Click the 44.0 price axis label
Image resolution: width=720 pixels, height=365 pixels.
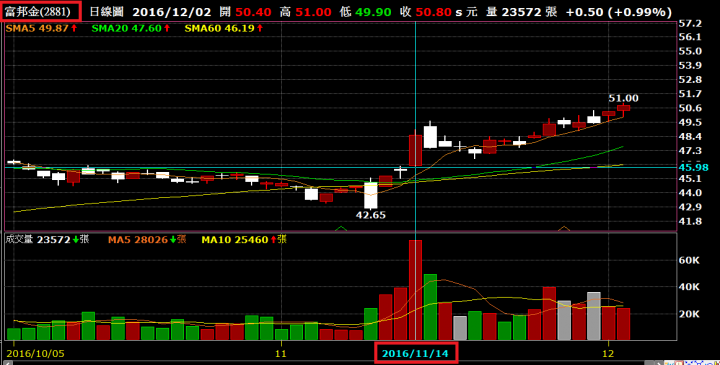[x=690, y=193]
